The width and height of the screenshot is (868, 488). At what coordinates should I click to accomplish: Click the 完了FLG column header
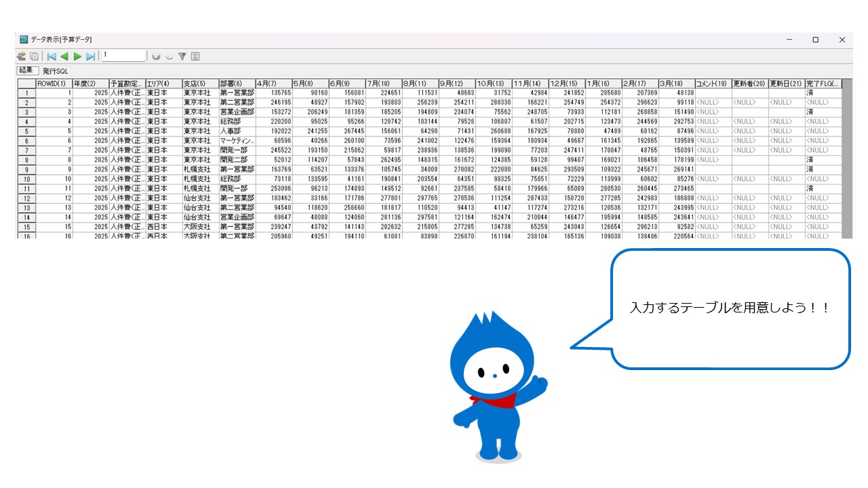coord(823,83)
